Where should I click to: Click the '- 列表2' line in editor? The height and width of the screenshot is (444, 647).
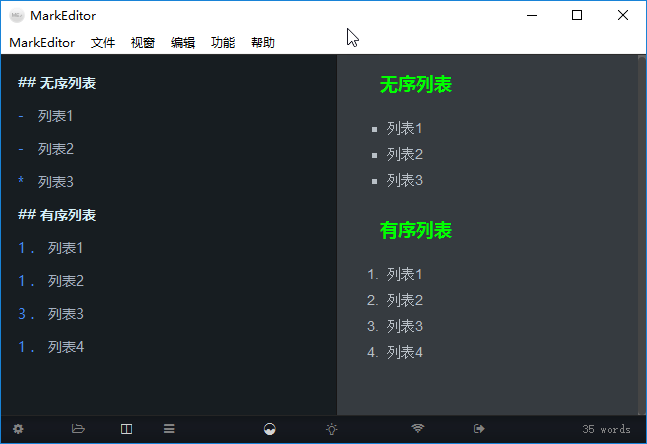pos(46,149)
